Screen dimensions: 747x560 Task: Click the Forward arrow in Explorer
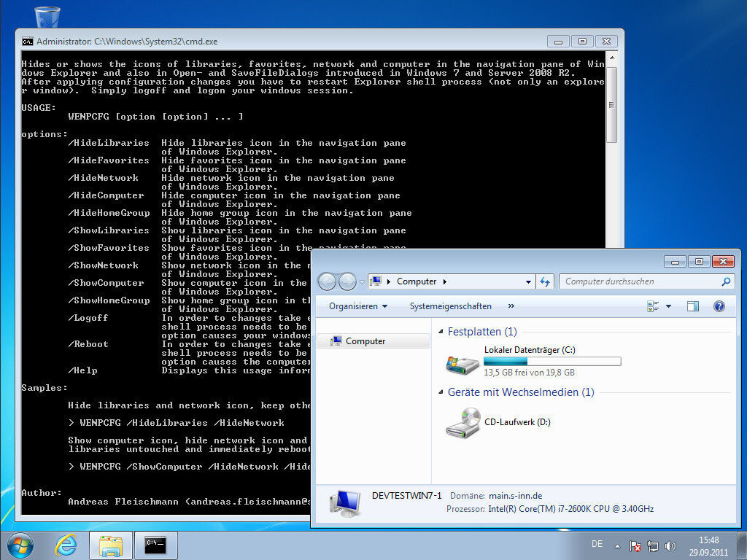coord(347,281)
